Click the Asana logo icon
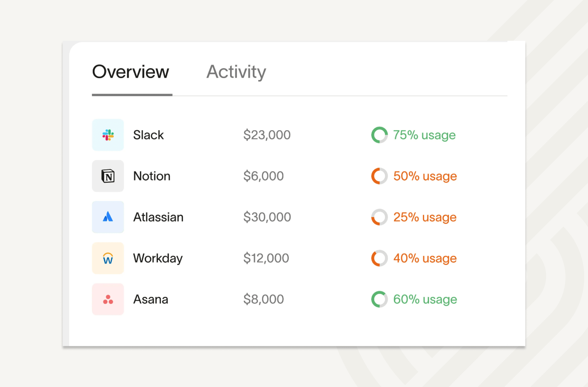 pyautogui.click(x=108, y=299)
